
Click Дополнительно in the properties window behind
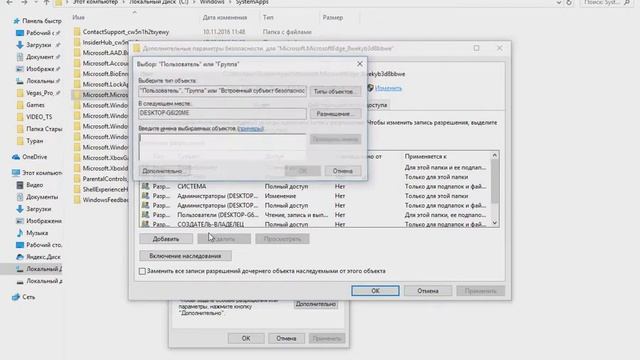(x=316, y=304)
